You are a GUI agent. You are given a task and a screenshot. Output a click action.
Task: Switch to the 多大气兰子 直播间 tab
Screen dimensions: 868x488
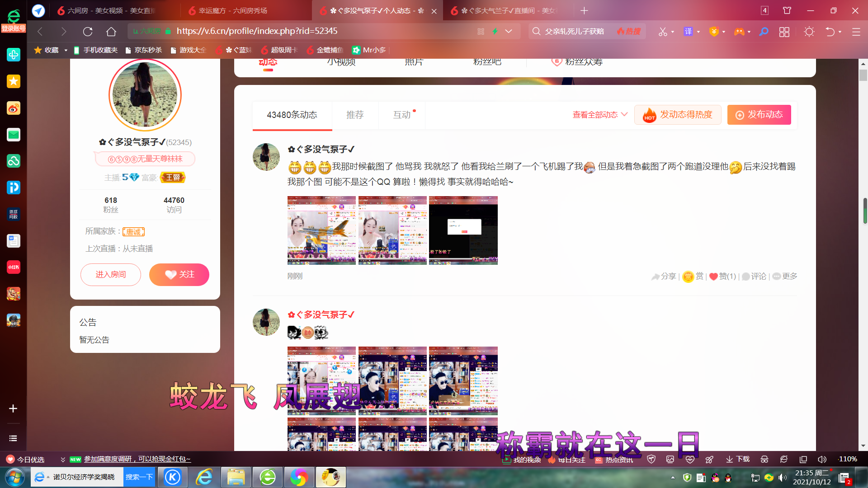point(509,10)
